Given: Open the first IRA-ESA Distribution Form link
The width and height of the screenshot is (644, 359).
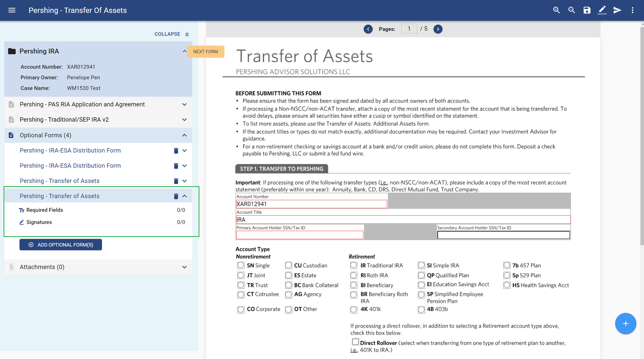Looking at the screenshot, I should (x=70, y=150).
